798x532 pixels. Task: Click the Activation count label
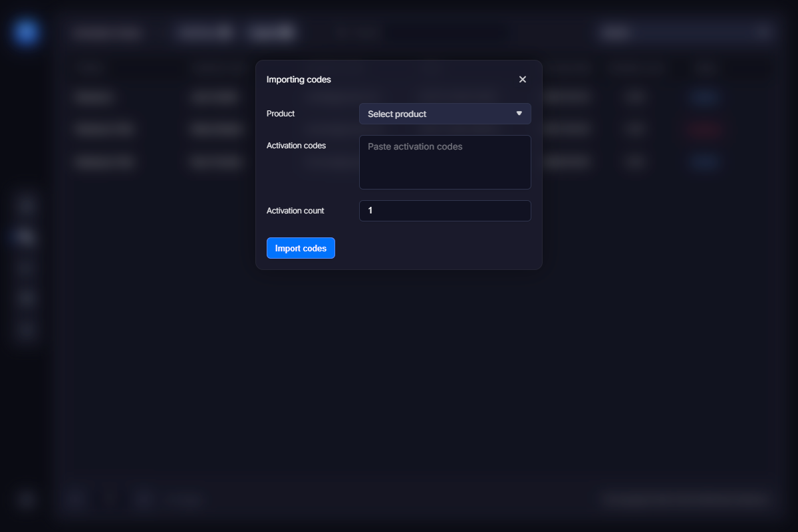click(295, 211)
